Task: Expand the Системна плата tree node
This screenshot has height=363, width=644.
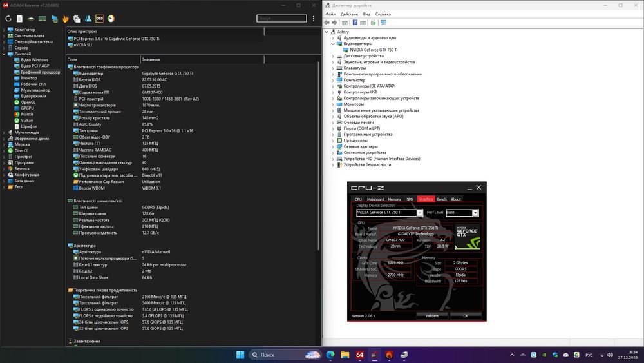Action: point(4,35)
